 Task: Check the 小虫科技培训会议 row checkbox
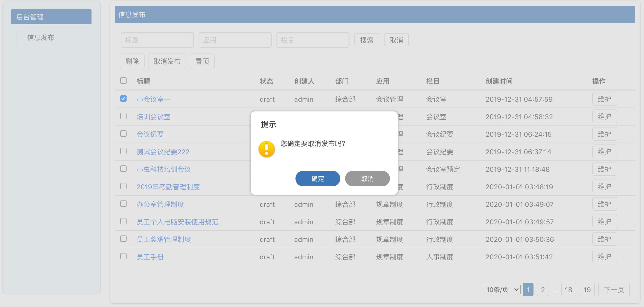[123, 169]
